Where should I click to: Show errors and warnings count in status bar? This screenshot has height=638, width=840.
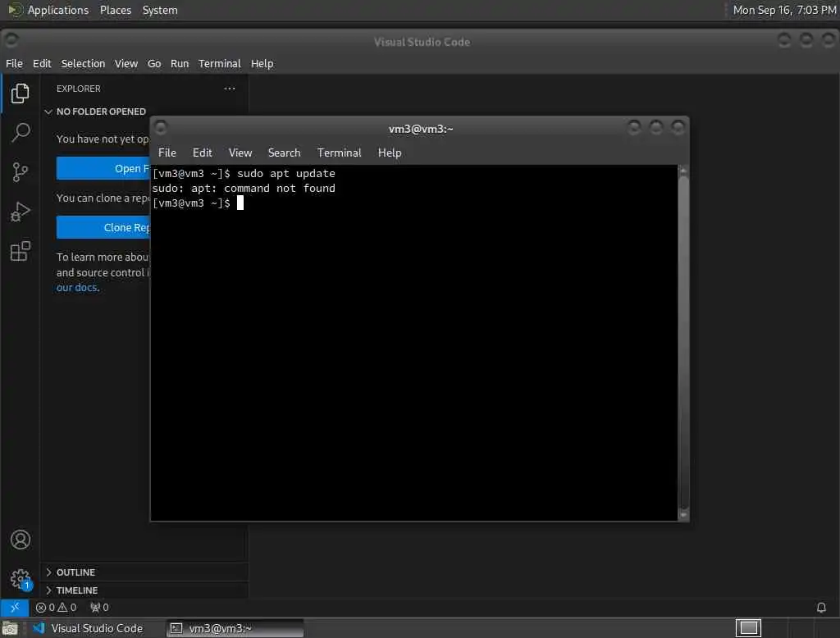pos(56,607)
